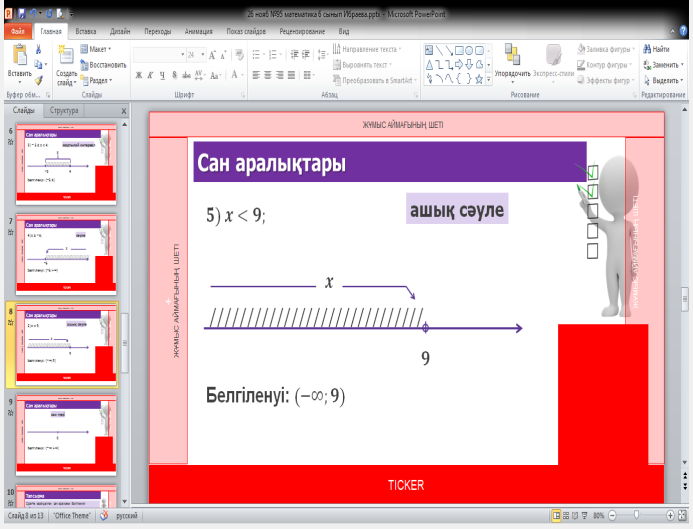Click the Создать слайд new slide icon

click(66, 56)
